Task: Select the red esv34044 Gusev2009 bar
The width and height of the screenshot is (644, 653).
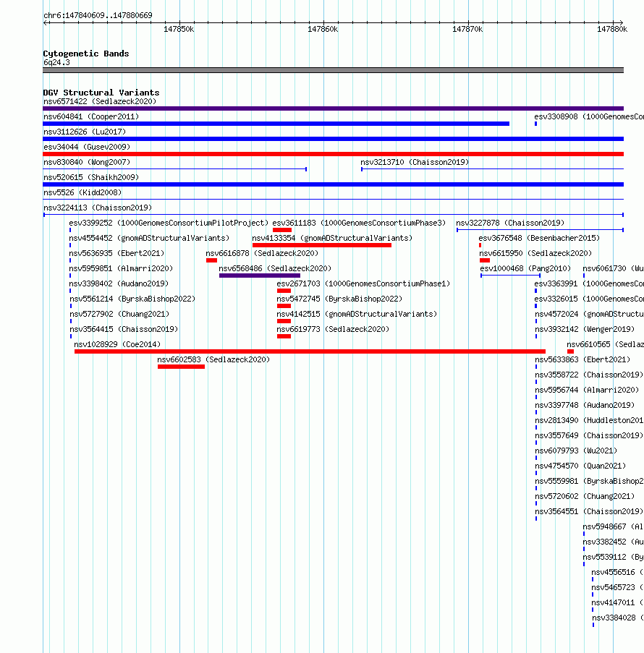Action: click(334, 154)
